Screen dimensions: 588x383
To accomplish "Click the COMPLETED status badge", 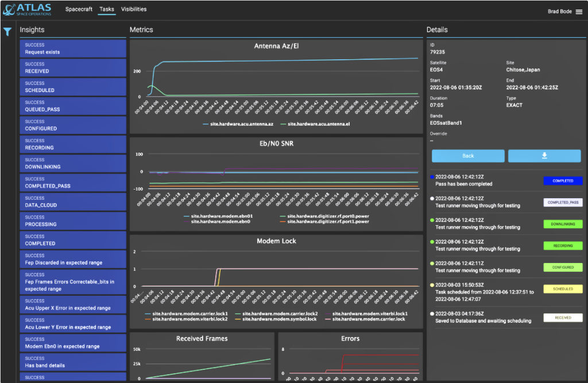I will pos(562,181).
